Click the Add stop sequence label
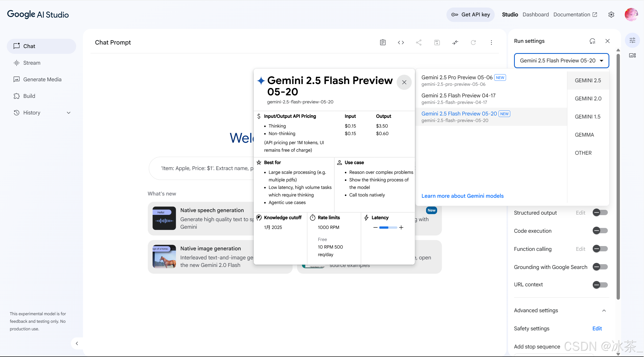This screenshot has height=357, width=644. [537, 347]
